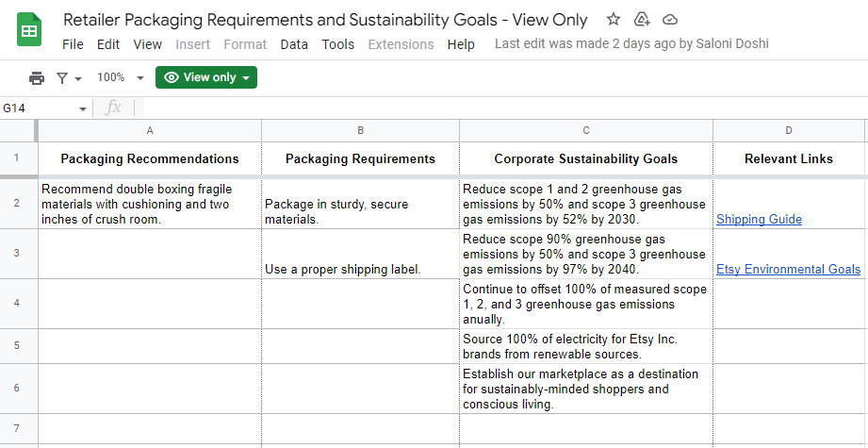868x448 pixels.
Task: Open the 100% zoom dropdown
Action: tap(120, 77)
